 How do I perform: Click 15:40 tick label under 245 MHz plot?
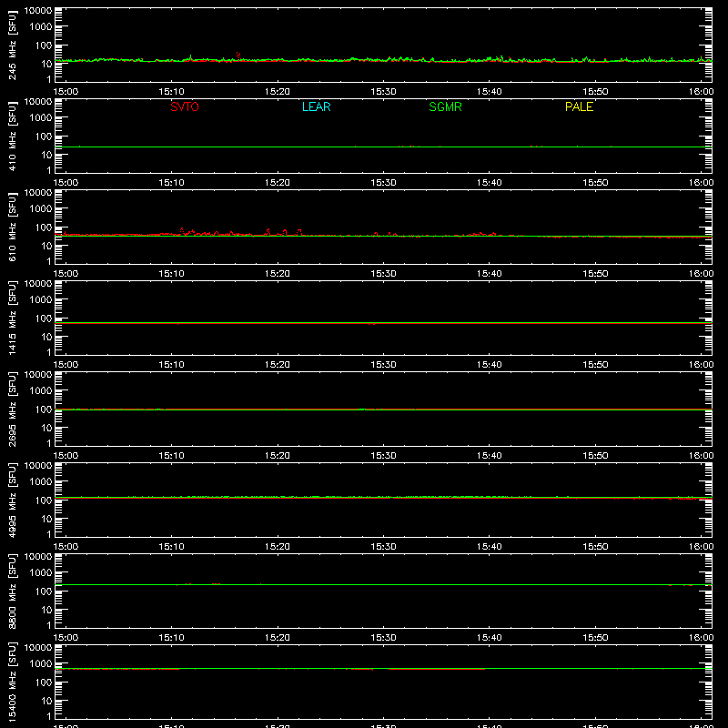tap(490, 92)
